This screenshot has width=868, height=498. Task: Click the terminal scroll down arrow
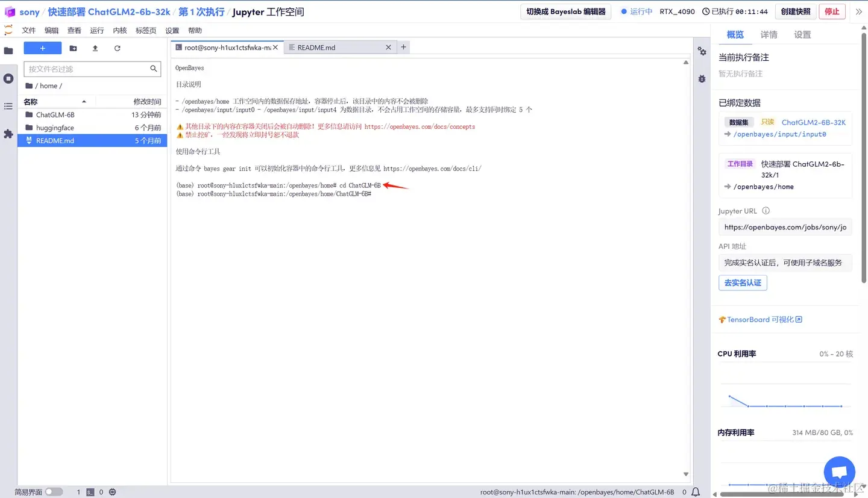(x=686, y=475)
